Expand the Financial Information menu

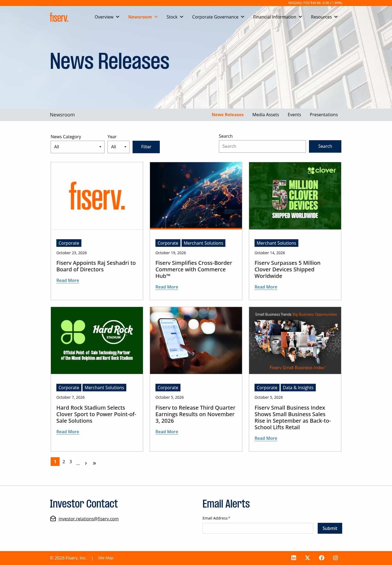pyautogui.click(x=277, y=17)
